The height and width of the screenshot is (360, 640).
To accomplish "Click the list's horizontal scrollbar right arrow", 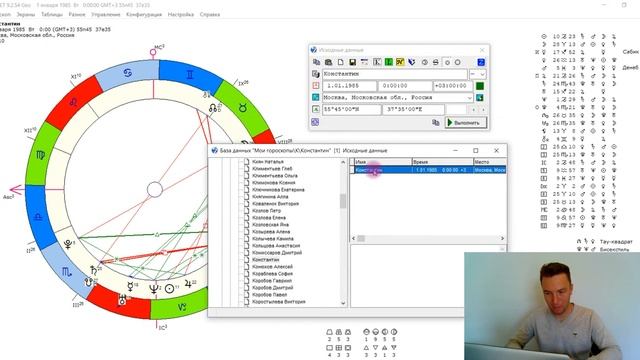I will click(x=502, y=238).
